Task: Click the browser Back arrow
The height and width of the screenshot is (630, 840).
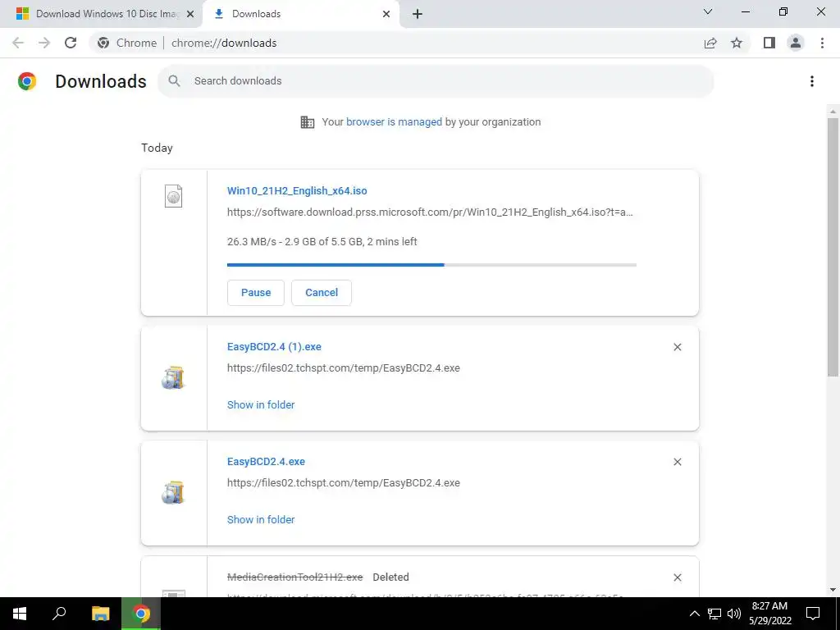Action: click(18, 43)
